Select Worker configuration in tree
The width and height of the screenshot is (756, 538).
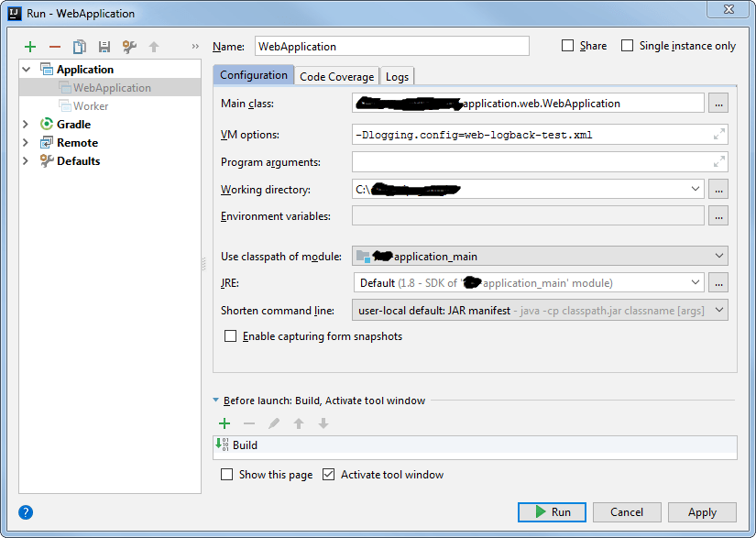coord(110,106)
